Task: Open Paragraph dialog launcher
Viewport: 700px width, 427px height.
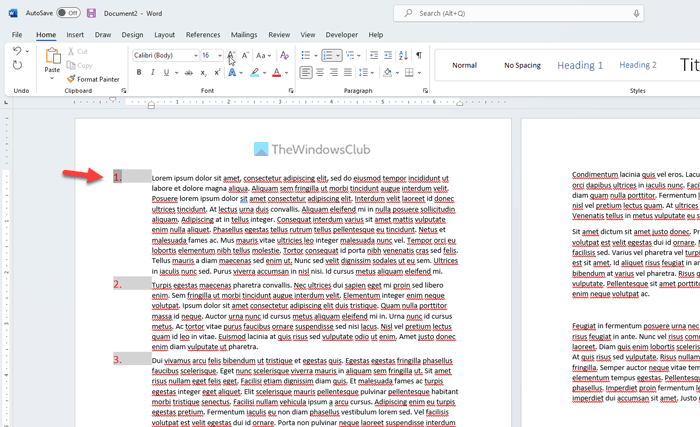Action: pyautogui.click(x=425, y=91)
